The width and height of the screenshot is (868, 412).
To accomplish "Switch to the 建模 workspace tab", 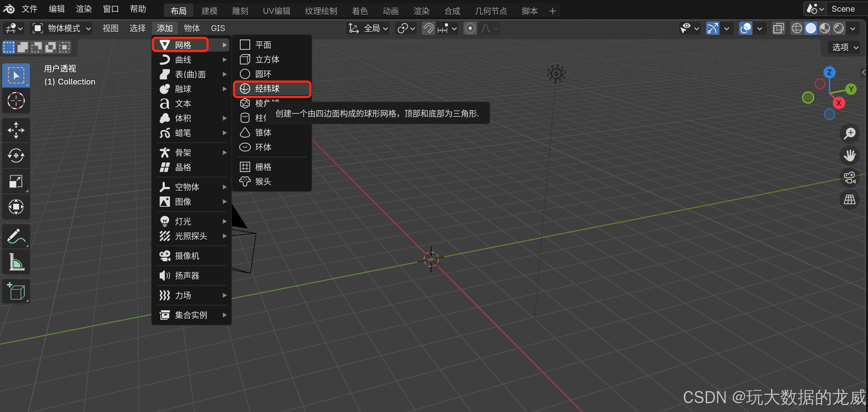I will (209, 11).
